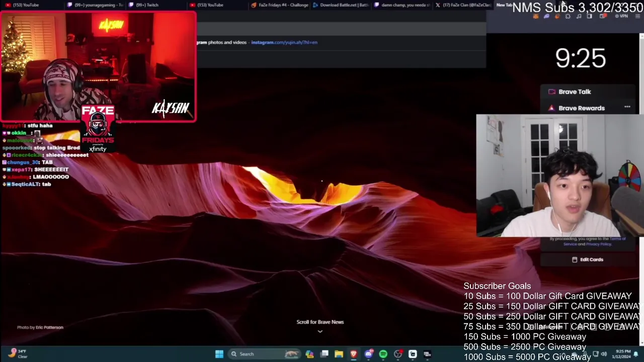The image size is (644, 362).
Task: Open the Windows Start menu
Action: click(219, 354)
